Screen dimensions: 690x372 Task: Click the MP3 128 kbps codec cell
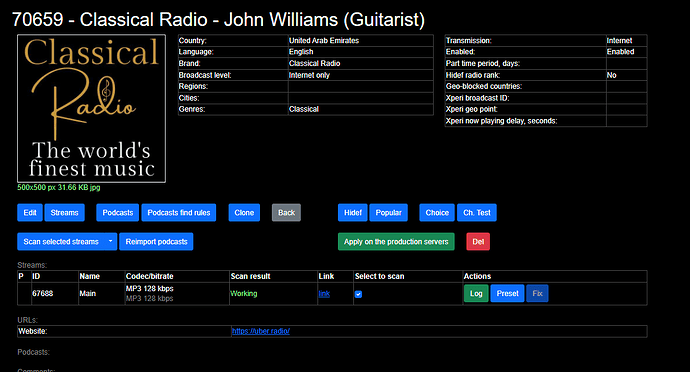pos(177,294)
